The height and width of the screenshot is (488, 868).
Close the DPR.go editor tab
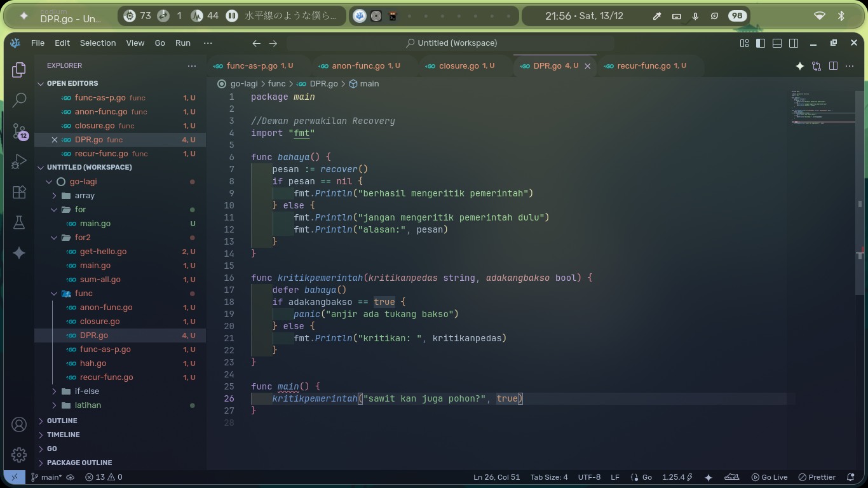588,66
